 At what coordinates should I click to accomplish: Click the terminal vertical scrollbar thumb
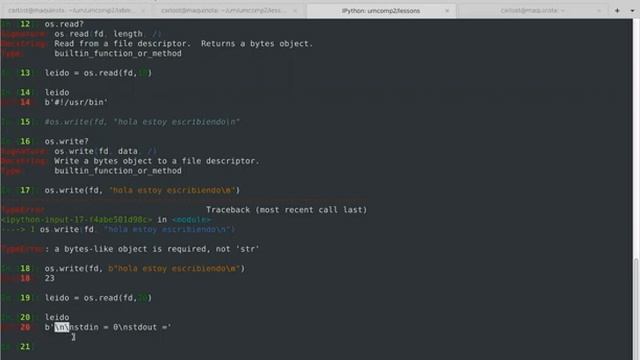[x=636, y=308]
